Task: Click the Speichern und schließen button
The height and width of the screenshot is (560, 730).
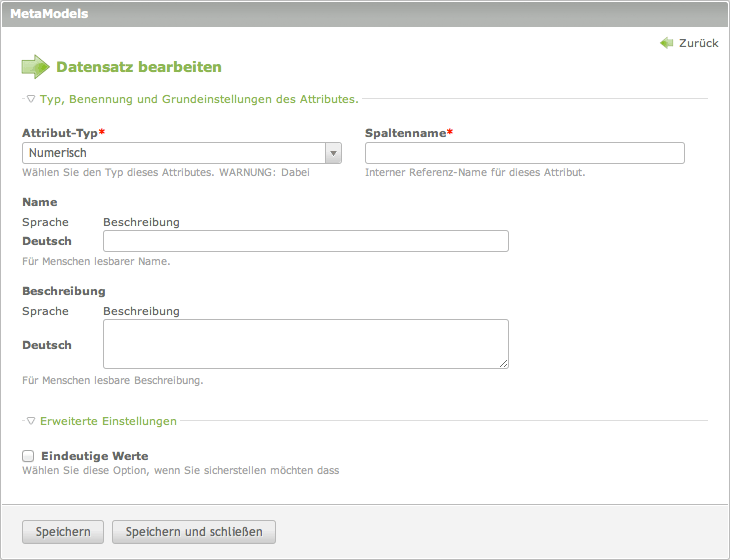Action: 193,532
